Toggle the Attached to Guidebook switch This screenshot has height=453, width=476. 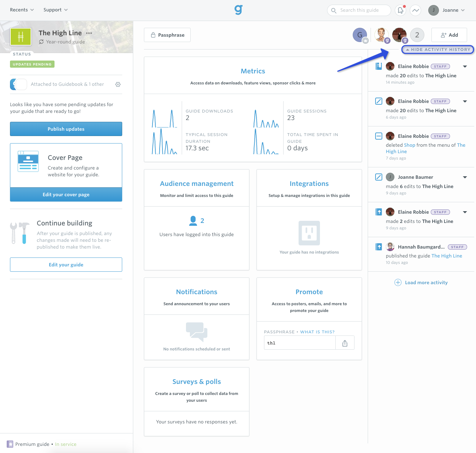coord(19,84)
